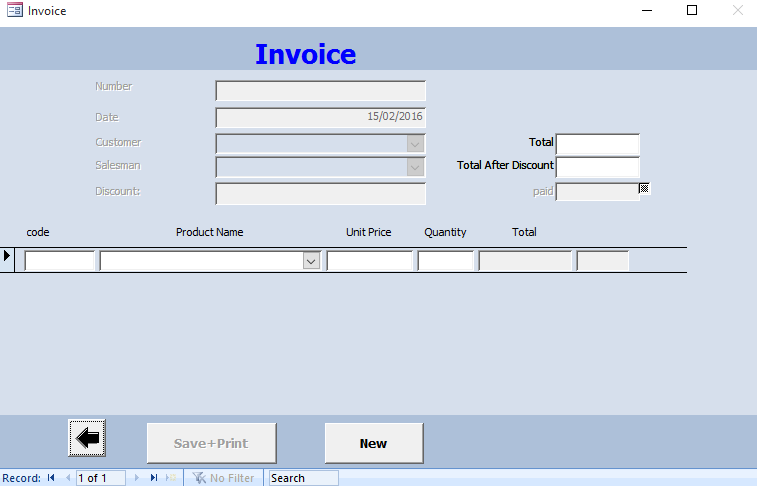
Task: Click into the Discount field
Action: pyautogui.click(x=321, y=194)
